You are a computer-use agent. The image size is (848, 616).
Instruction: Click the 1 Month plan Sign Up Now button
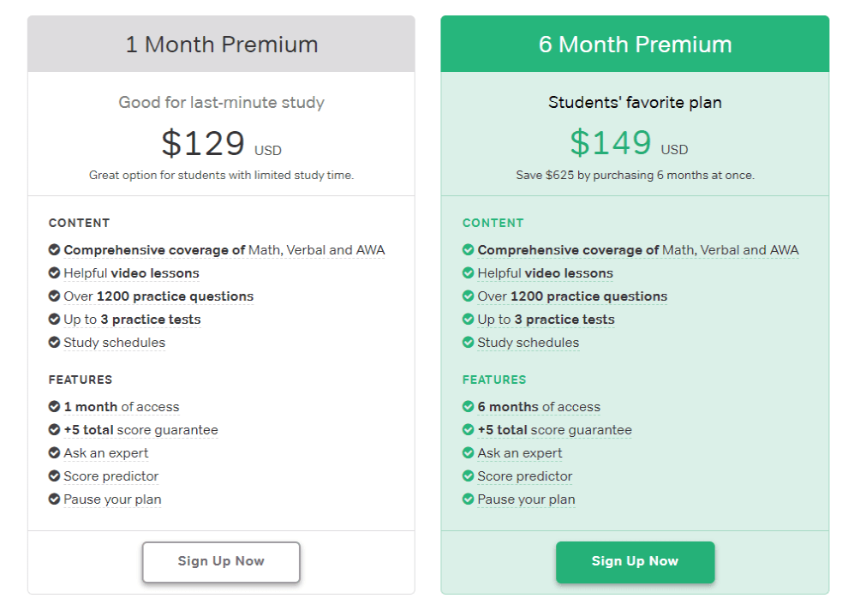pyautogui.click(x=221, y=562)
